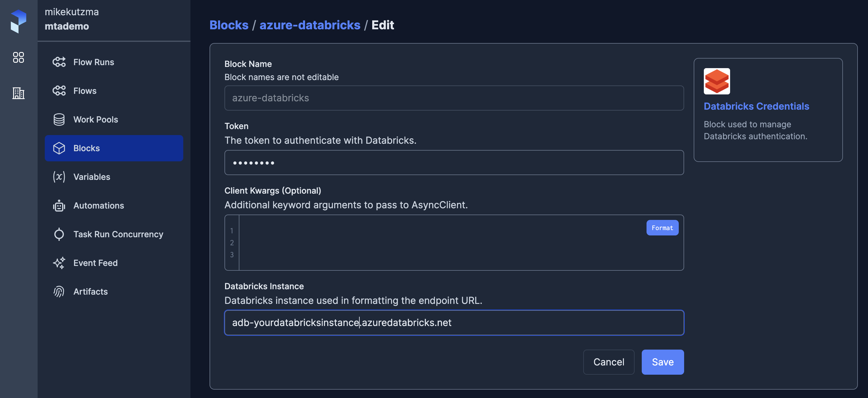Screen dimensions: 868x398
Task: Click the Flow Runs icon in sidebar
Action: (58, 62)
